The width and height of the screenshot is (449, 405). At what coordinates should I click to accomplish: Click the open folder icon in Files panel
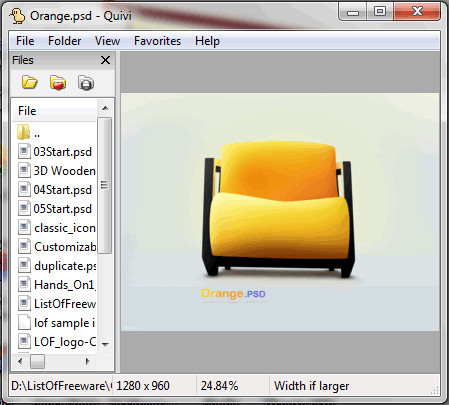point(29,82)
